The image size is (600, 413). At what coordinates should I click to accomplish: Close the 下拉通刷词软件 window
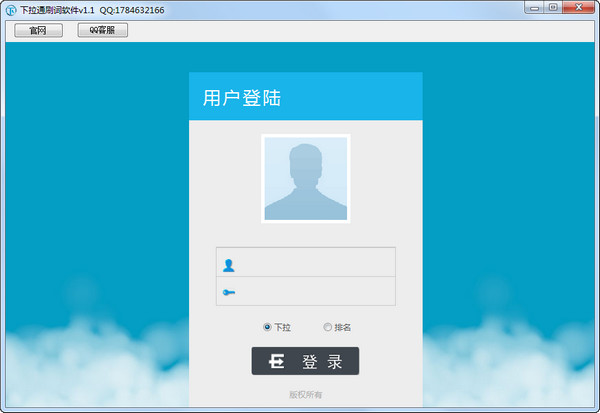click(x=578, y=7)
